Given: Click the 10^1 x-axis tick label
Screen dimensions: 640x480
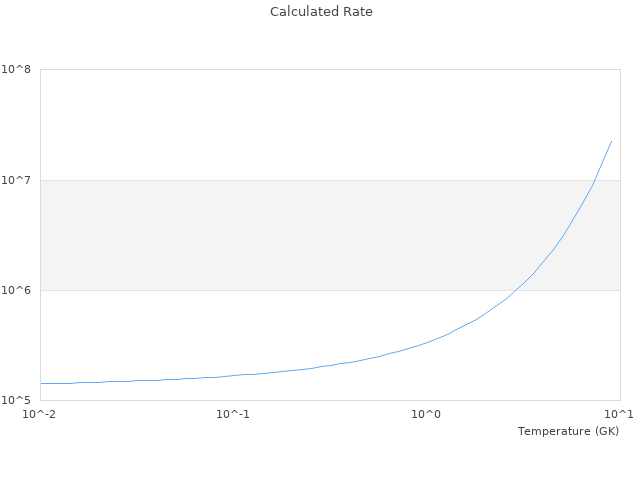Looking at the screenshot, I should coord(619,414).
